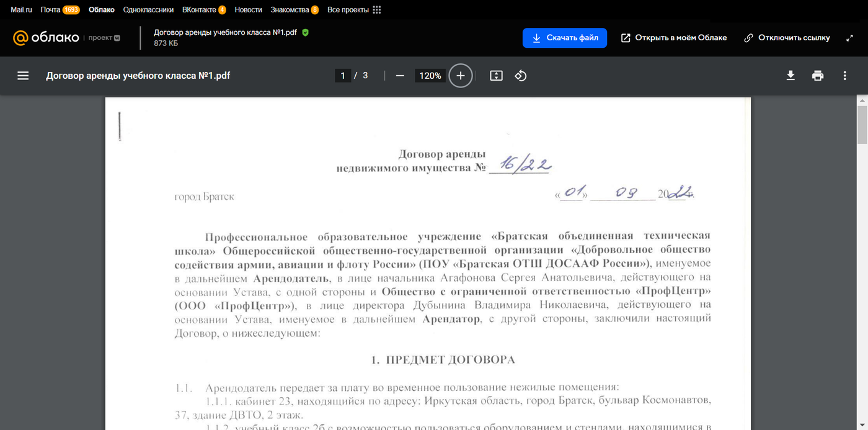Print the document
The height and width of the screenshot is (430, 868).
818,76
